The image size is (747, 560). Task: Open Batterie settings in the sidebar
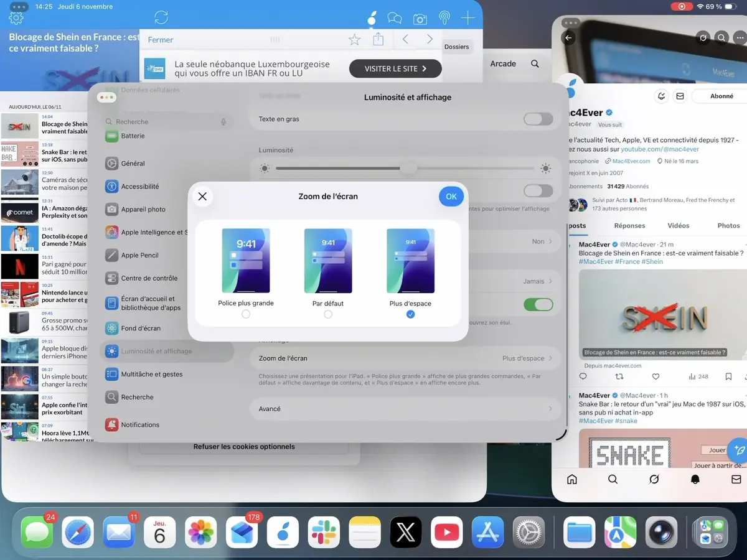(143, 136)
